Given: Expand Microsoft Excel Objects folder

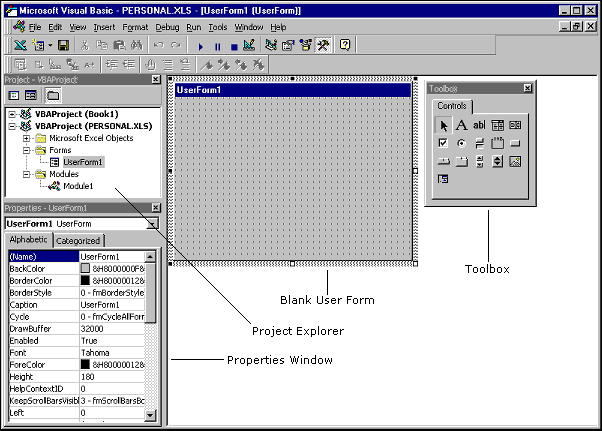Looking at the screenshot, I should (x=26, y=138).
